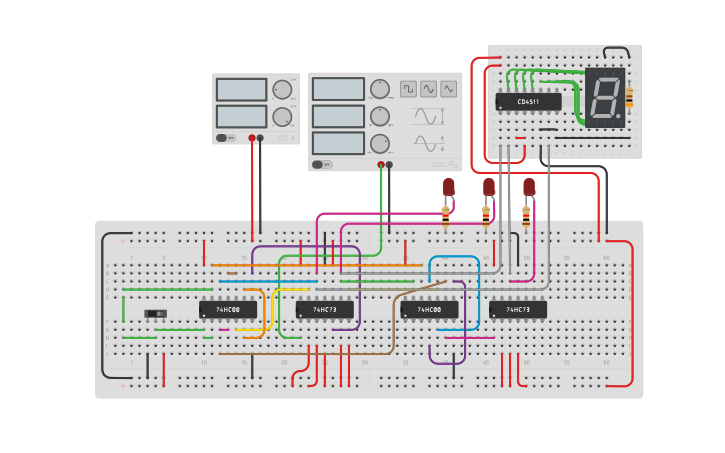725x453 pixels.
Task: Flip the slide switch on the breadboard
Action: click(156, 314)
